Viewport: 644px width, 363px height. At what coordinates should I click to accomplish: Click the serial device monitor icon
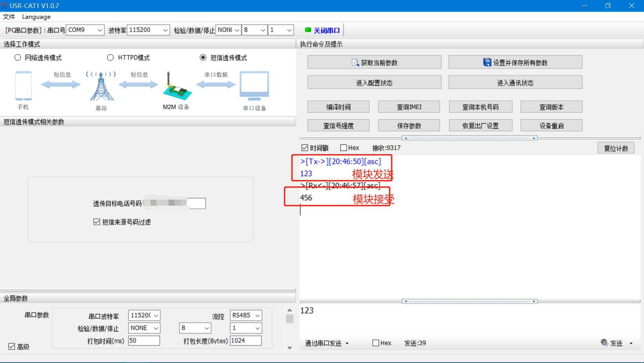254,86
